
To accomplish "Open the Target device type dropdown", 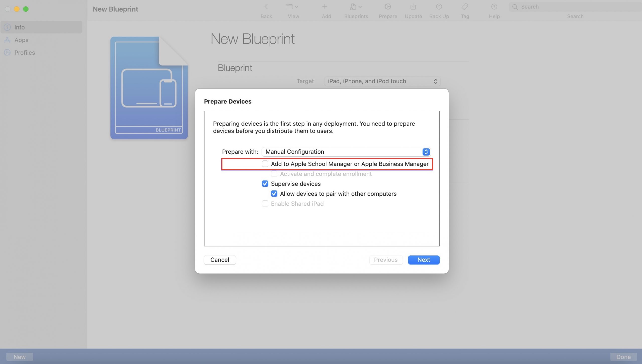I will [x=382, y=81].
